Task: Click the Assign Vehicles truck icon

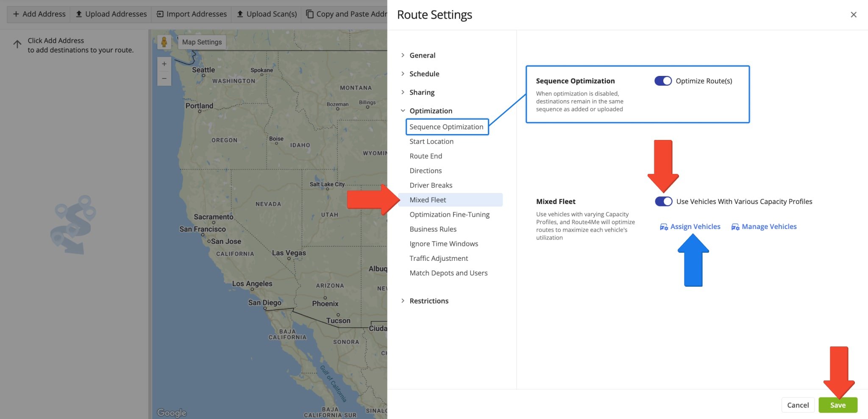Action: click(664, 227)
